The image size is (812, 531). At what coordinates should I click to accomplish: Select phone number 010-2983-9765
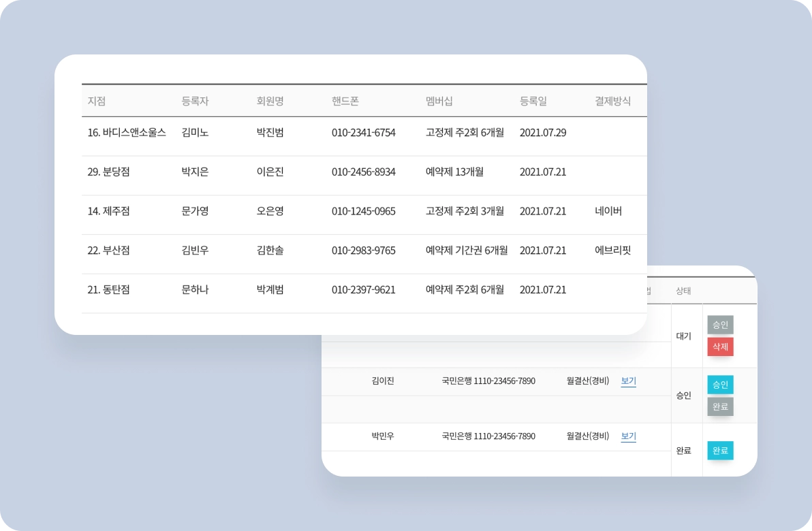tap(364, 251)
